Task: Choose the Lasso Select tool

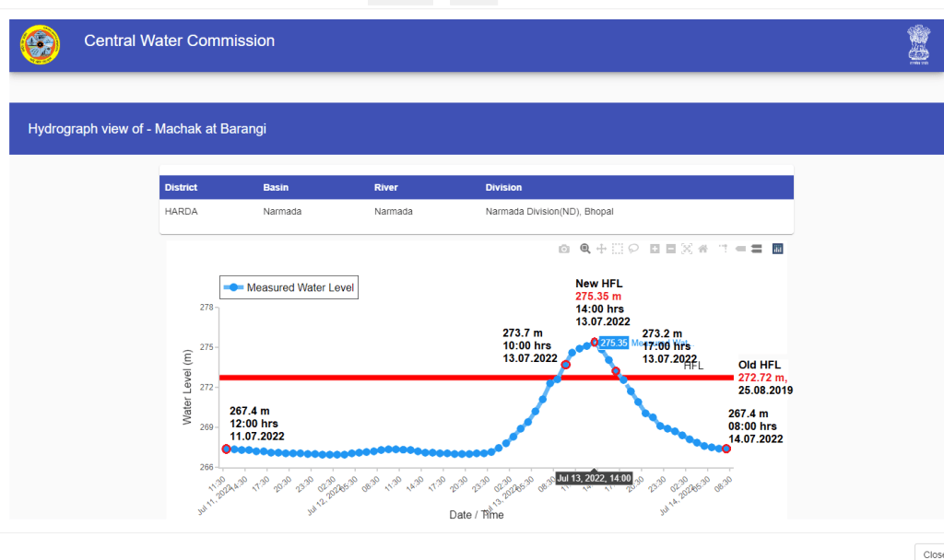Action: click(634, 249)
